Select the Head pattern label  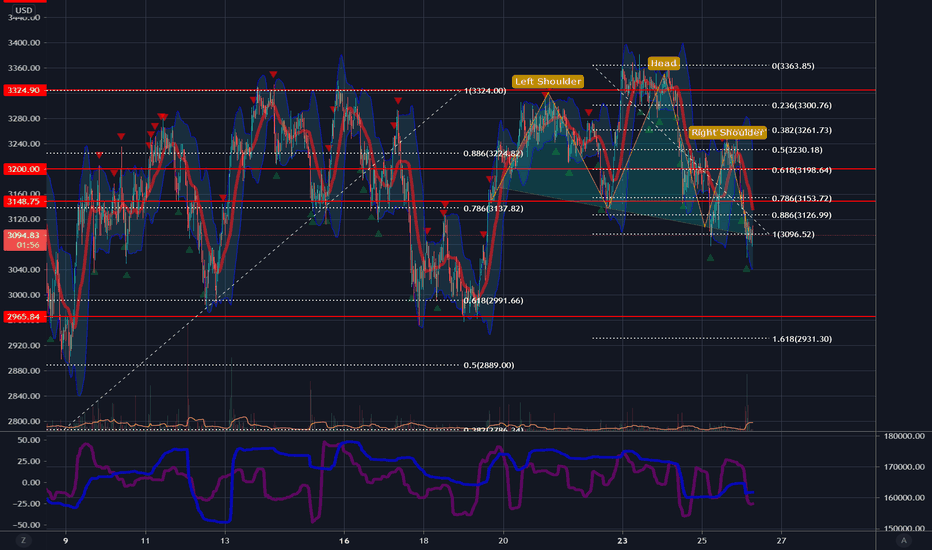(663, 63)
